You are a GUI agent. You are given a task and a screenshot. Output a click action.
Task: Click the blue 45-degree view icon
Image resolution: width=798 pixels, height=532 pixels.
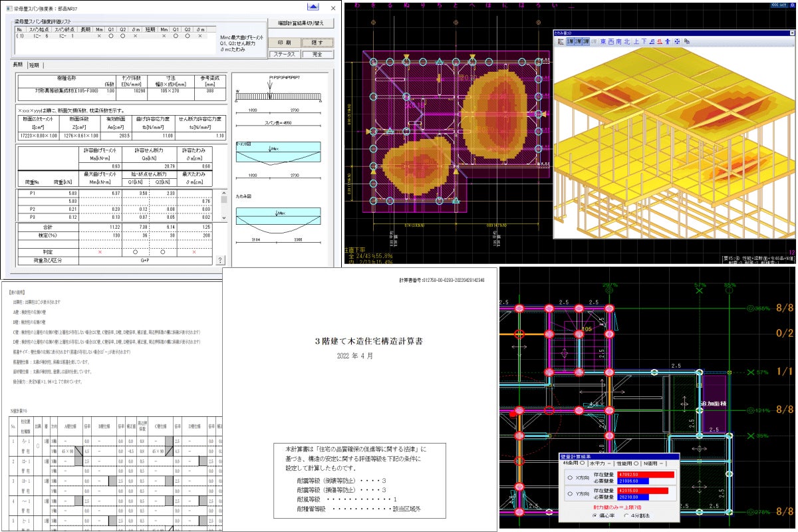pos(652,42)
